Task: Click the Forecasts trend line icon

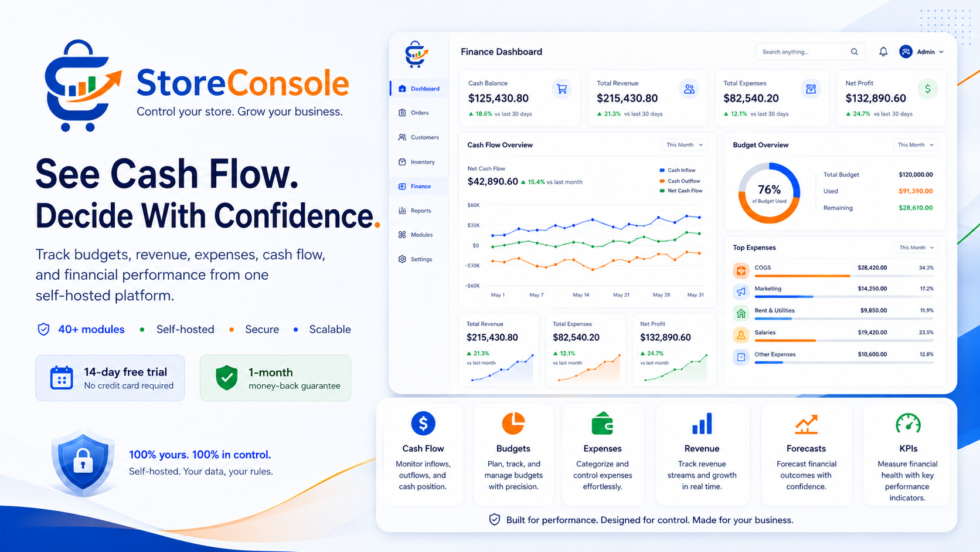Action: (807, 424)
